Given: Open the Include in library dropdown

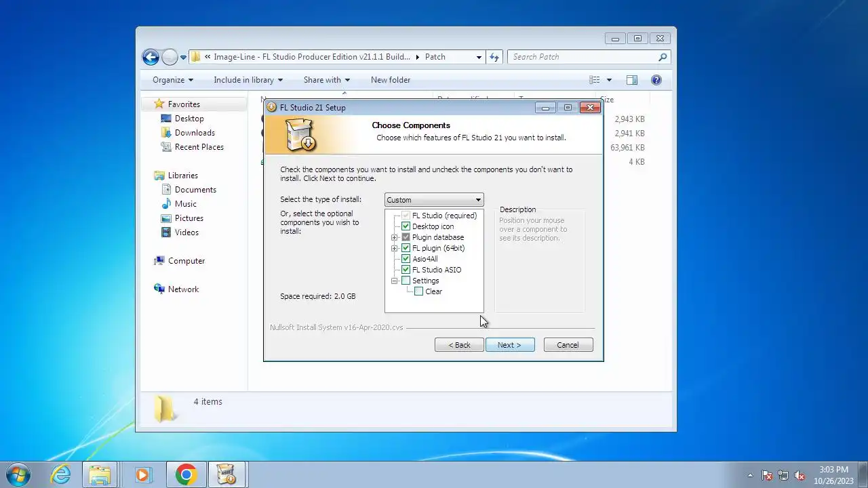Looking at the screenshot, I should (248, 80).
